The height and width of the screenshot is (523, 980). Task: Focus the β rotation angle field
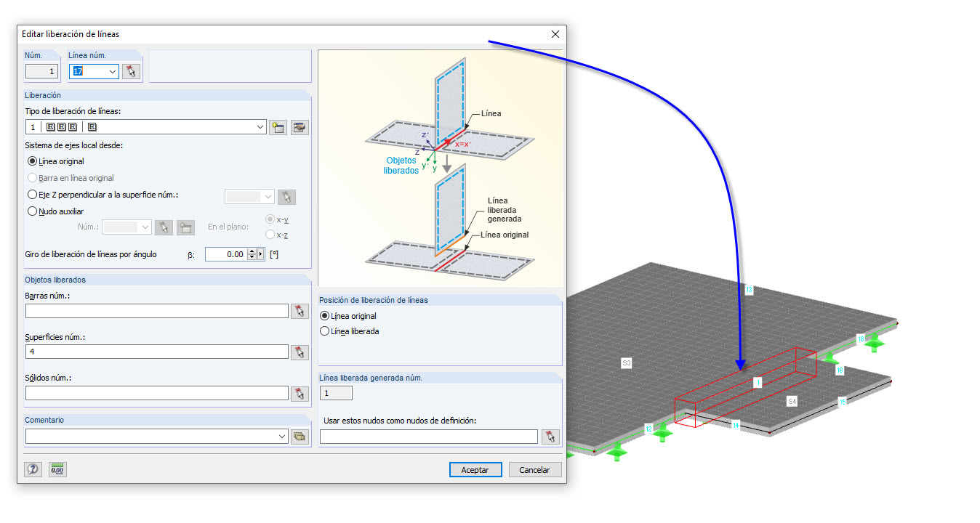[x=226, y=254]
